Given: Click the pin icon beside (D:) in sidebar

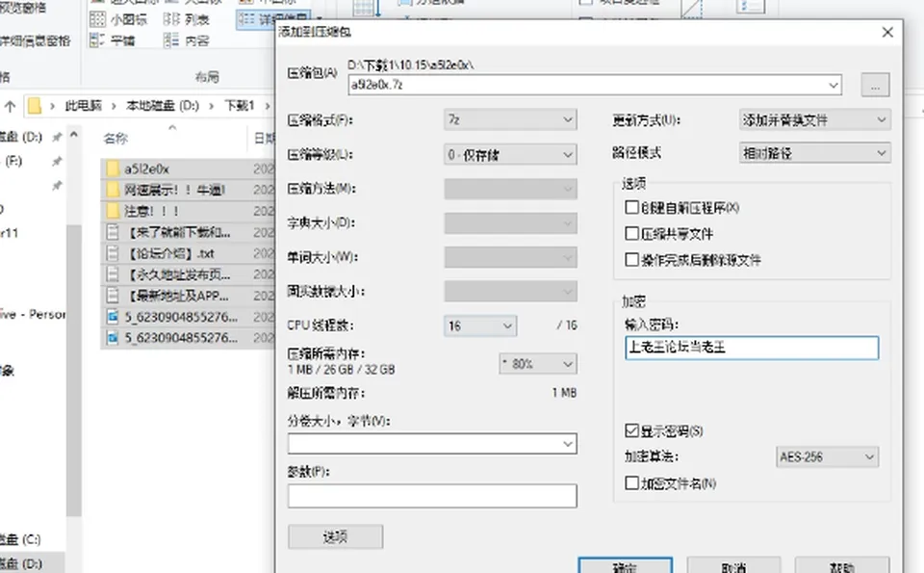Looking at the screenshot, I should [x=57, y=138].
